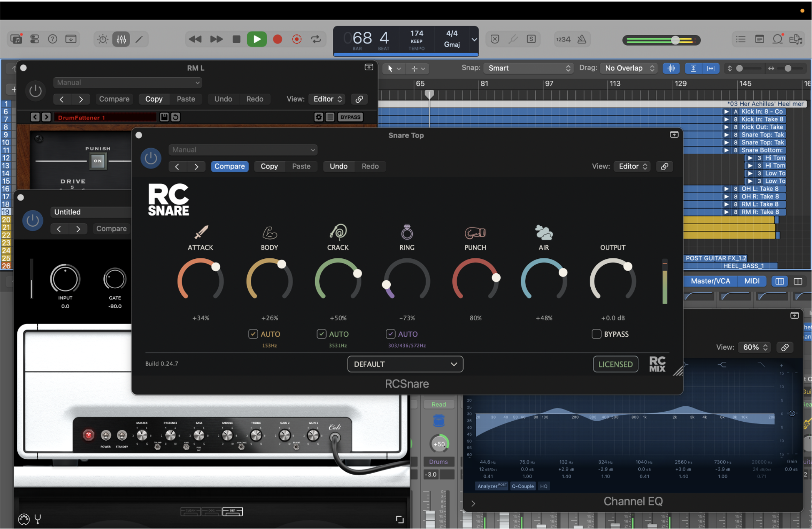Viewport: 812px width, 529px height.
Task: Select the Master/VCA tab
Action: click(x=710, y=281)
